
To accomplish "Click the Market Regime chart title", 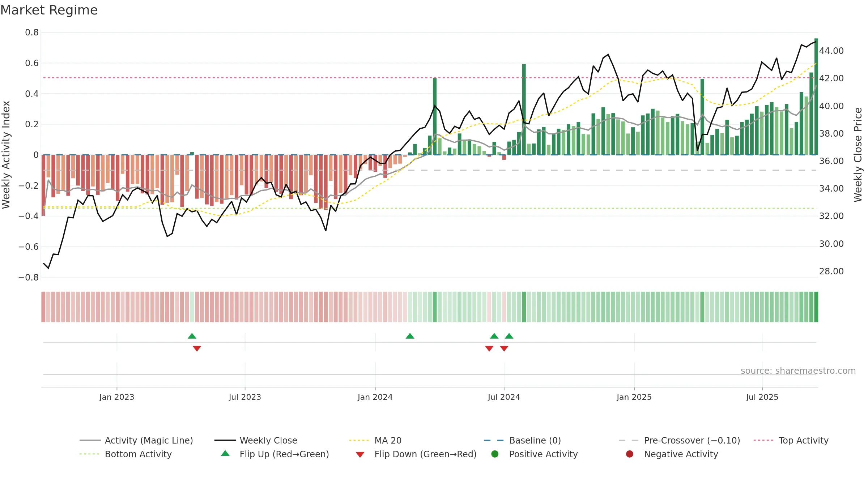I will click(x=49, y=10).
